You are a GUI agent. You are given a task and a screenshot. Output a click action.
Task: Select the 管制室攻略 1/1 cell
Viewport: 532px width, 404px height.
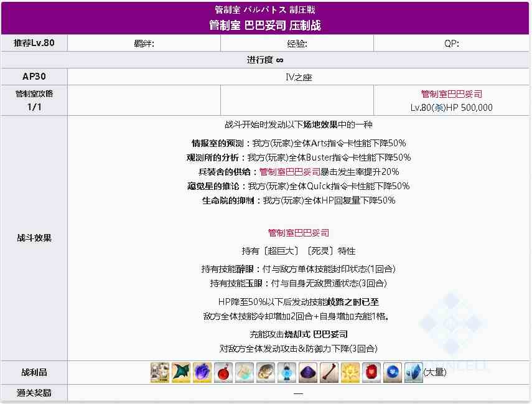(x=34, y=100)
